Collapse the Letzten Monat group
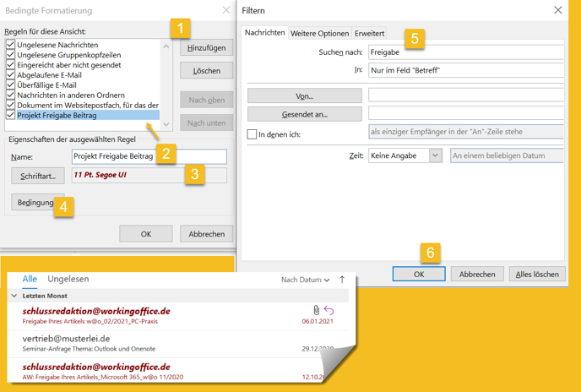This screenshot has width=581, height=392. point(14,296)
